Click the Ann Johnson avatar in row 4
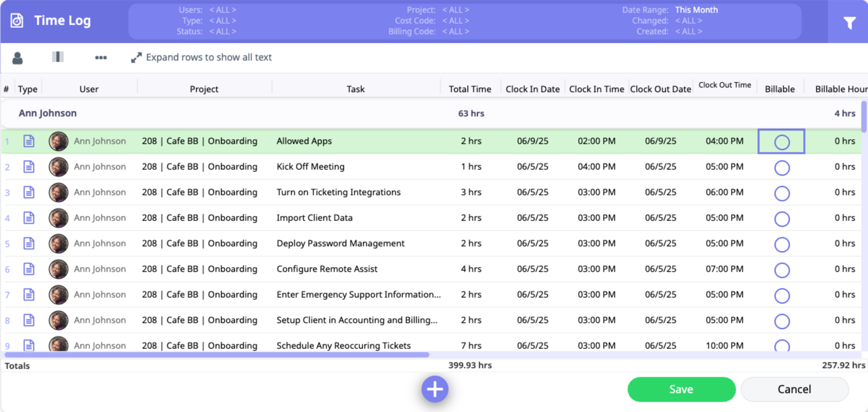 coord(58,218)
